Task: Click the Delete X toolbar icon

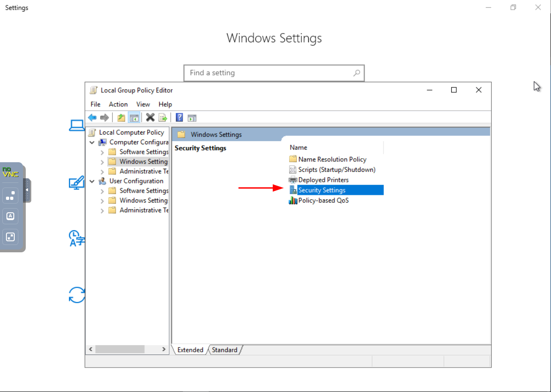Action: (x=150, y=118)
